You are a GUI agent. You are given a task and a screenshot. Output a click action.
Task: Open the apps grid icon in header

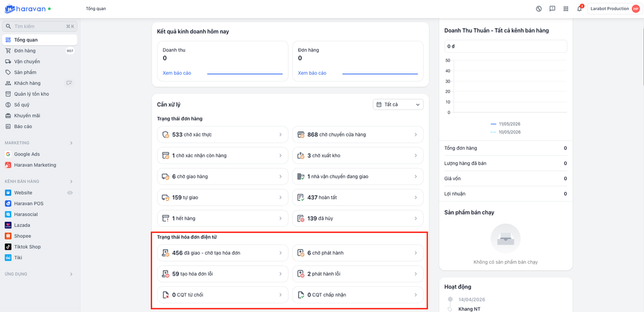[566, 9]
